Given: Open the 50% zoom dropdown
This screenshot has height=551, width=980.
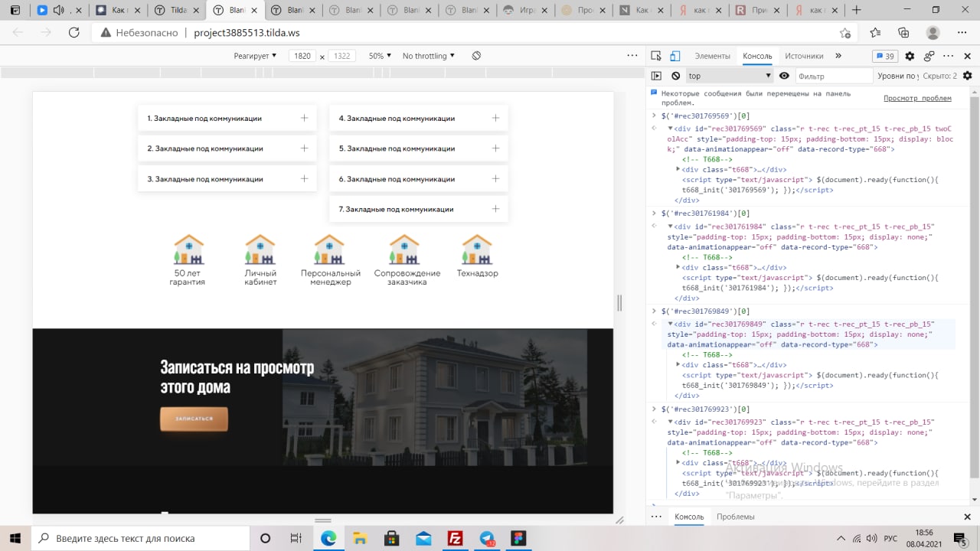Looking at the screenshot, I should point(380,56).
